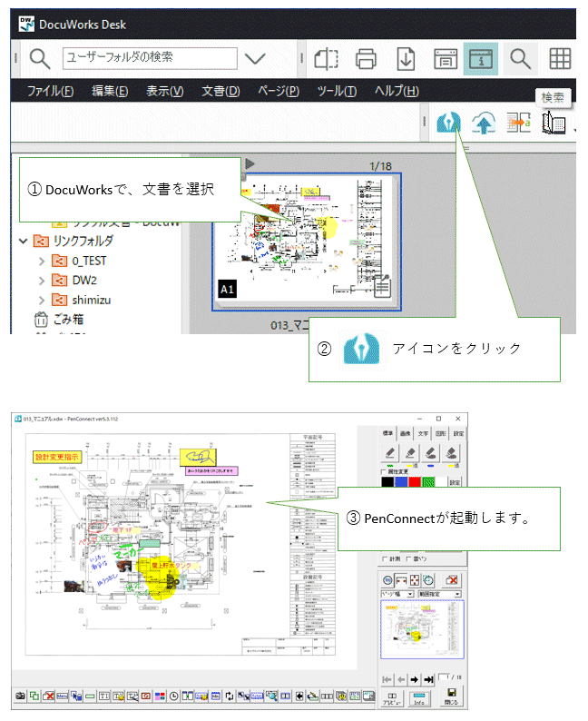Toggle the info panel icon in DocuWorks toolbar
The image size is (588, 721).
pos(482,59)
